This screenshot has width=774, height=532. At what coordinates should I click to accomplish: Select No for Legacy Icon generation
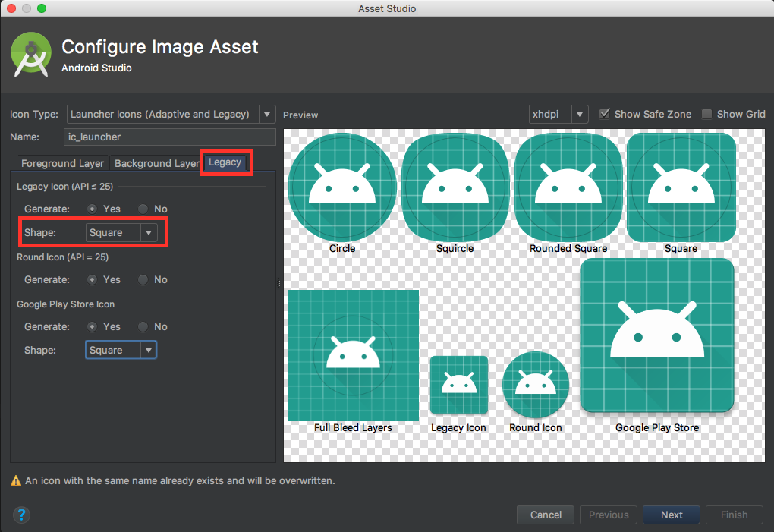[x=143, y=209]
